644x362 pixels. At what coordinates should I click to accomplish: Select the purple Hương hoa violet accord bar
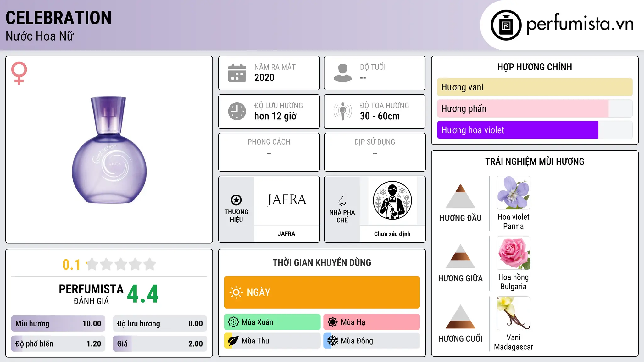[x=535, y=130]
